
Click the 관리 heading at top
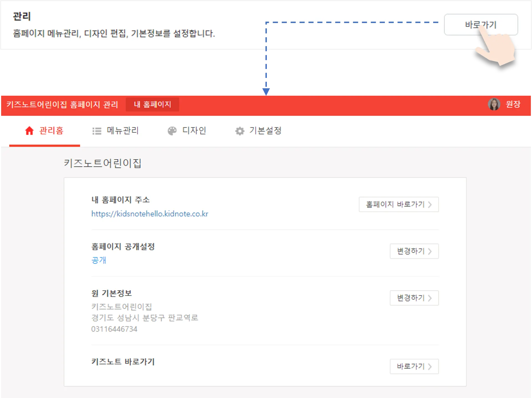[x=22, y=16]
